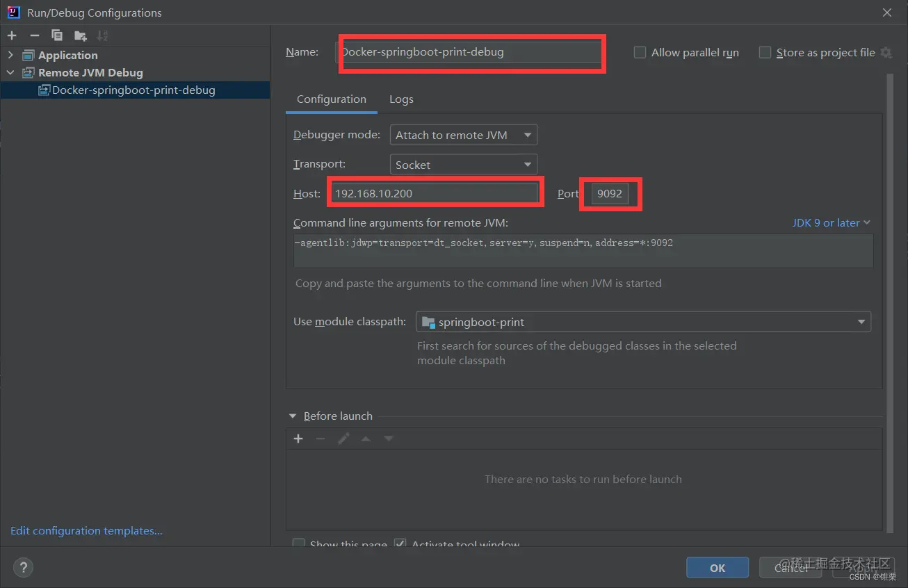Select the Remote JVM Debug label
Viewport: 908px width, 588px height.
click(90, 72)
